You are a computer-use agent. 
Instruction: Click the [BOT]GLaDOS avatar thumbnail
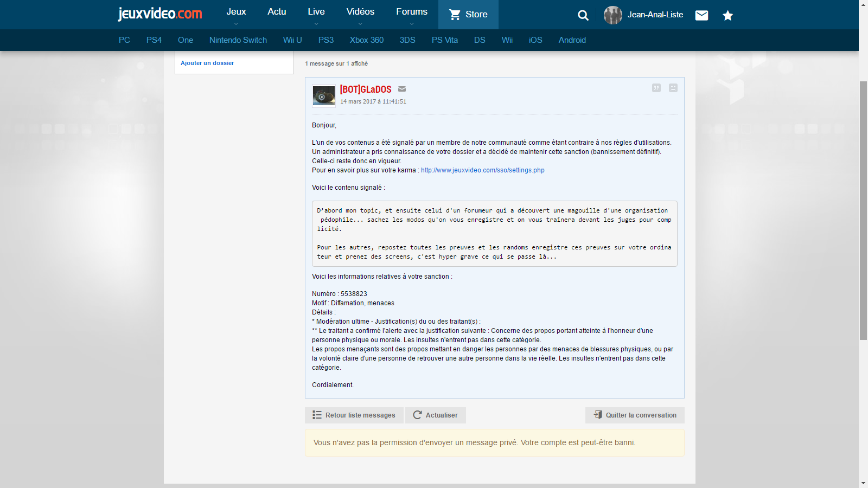pos(324,96)
